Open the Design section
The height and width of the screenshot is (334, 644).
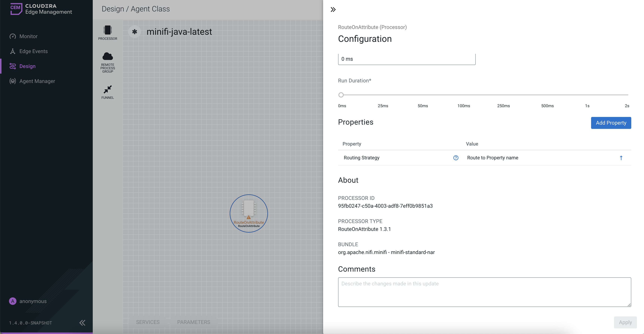click(x=27, y=66)
